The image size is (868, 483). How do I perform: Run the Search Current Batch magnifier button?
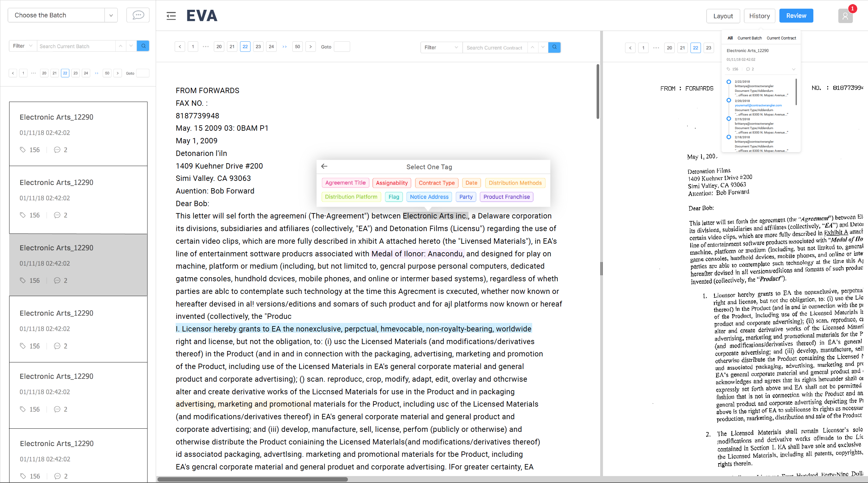[x=143, y=46]
